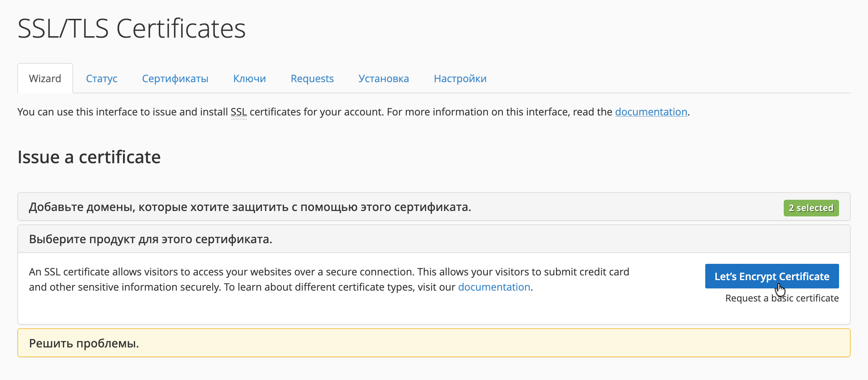868x380 pixels.
Task: Switch to the Настройки tab
Action: pos(460,79)
